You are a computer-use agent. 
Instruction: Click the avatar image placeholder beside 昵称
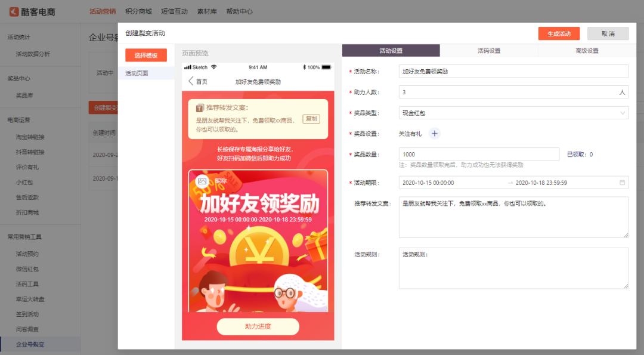tap(202, 181)
